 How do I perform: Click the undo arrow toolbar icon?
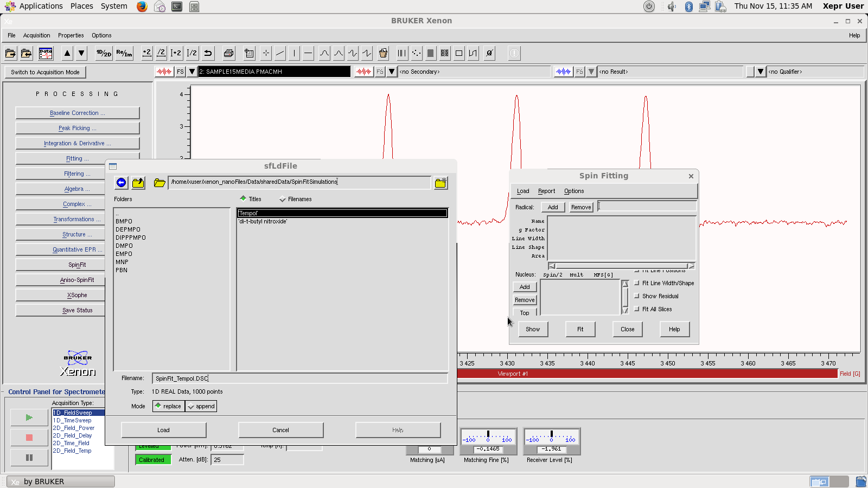[x=208, y=53]
